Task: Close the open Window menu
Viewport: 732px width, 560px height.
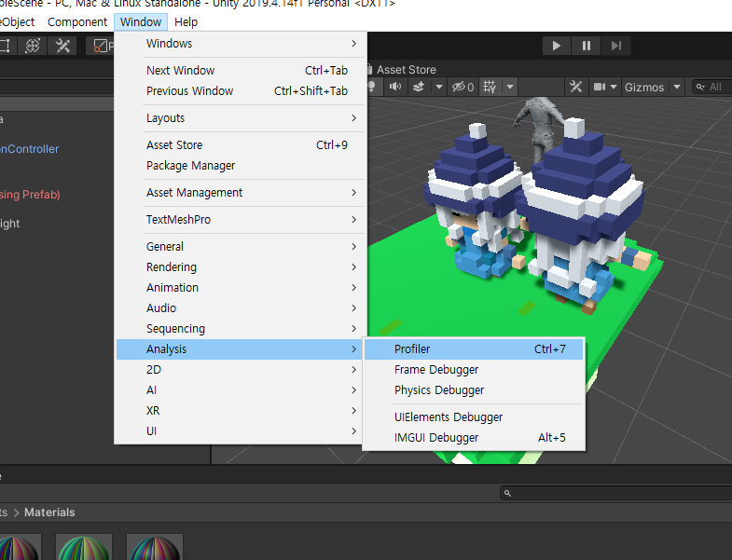Action: pos(141,22)
